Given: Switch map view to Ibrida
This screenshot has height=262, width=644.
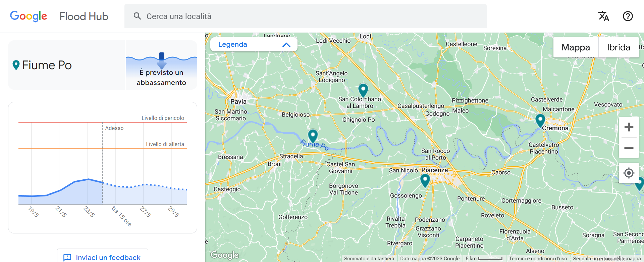Looking at the screenshot, I should (619, 47).
